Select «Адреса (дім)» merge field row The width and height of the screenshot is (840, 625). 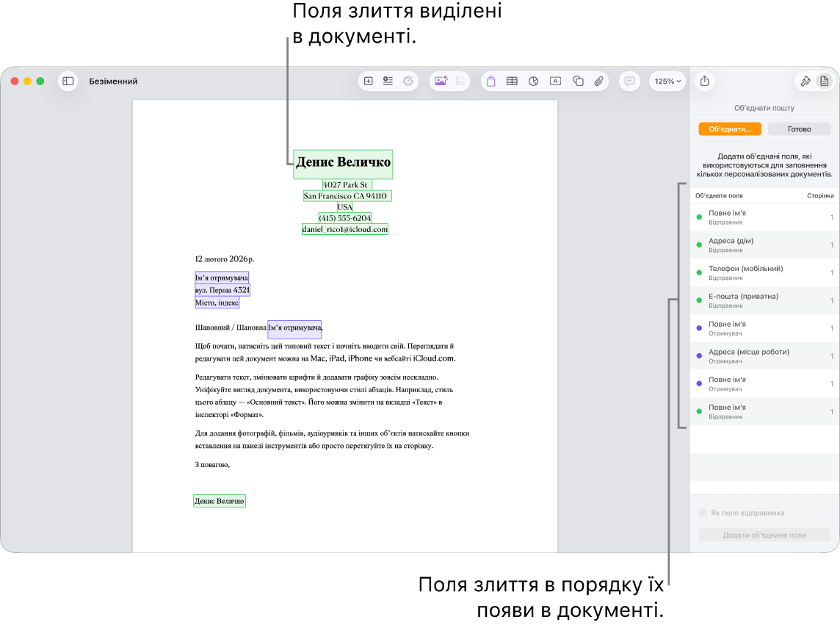pos(764,245)
